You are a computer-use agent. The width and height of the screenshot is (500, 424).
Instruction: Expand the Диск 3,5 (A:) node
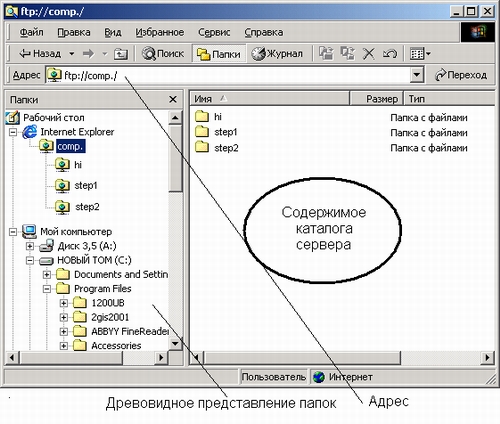pyautogui.click(x=30, y=246)
